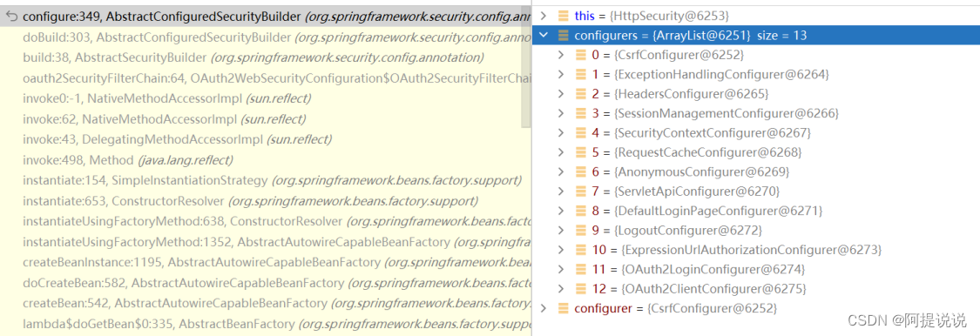Expand element 5 RequestCacheConfigurer

click(x=561, y=151)
